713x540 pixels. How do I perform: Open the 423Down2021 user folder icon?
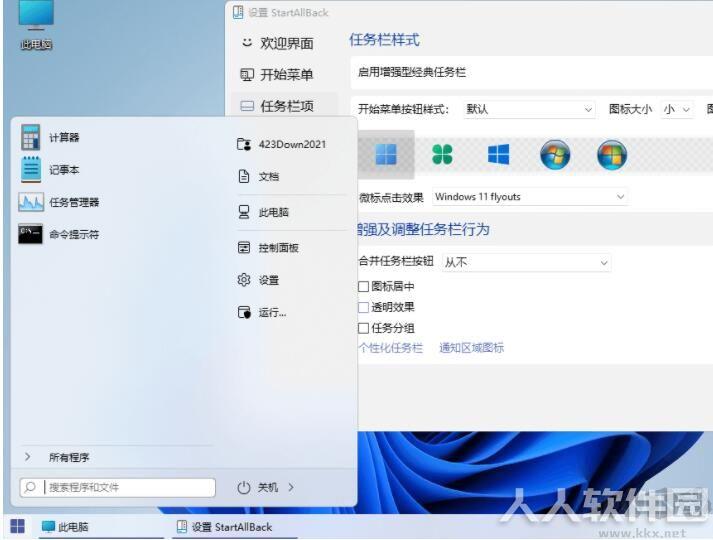[244, 145]
